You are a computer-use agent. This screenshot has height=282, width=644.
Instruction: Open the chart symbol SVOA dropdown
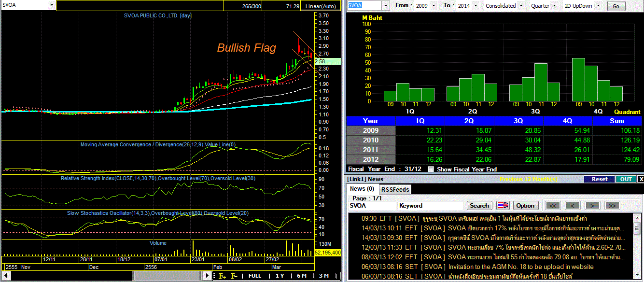(x=52, y=5)
